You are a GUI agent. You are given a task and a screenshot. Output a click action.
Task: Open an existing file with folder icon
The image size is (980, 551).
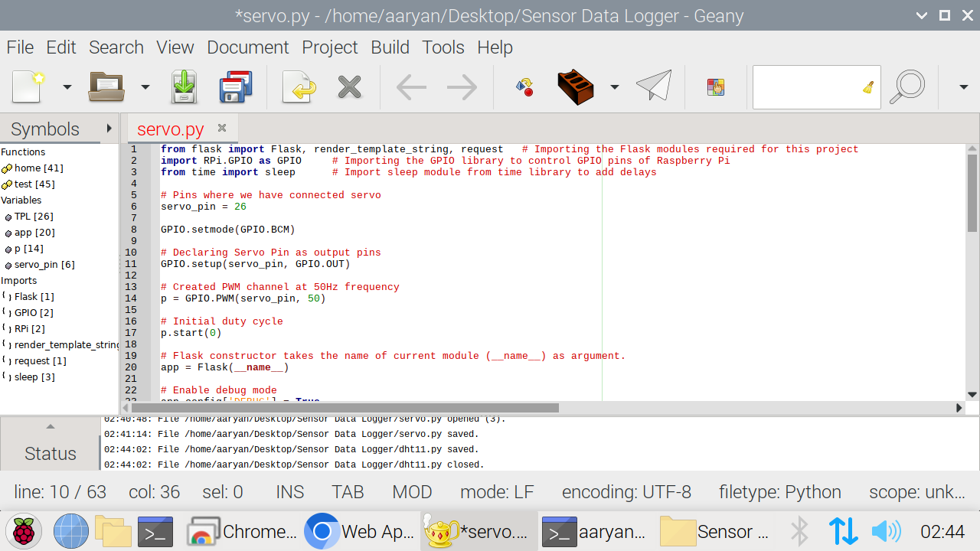(106, 86)
